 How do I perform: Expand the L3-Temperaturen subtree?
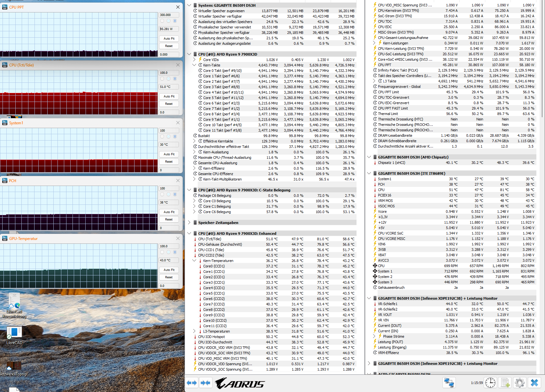(194, 331)
